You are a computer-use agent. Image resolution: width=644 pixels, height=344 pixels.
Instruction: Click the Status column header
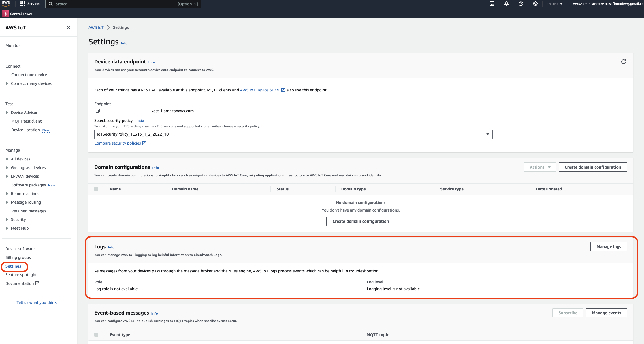[x=283, y=189]
